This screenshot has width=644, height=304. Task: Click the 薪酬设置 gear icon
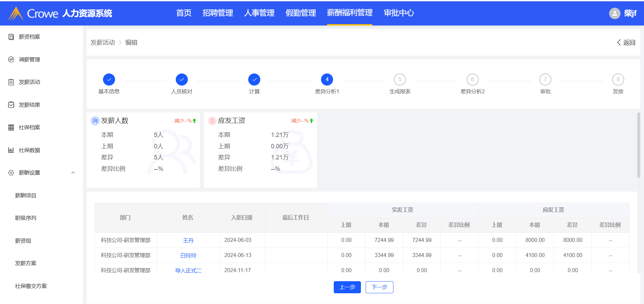[11, 173]
